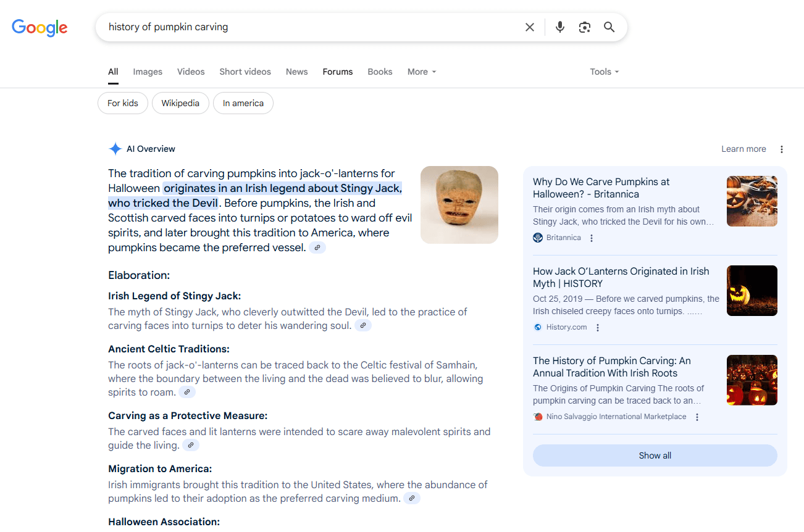
Task: Clear the search box with X icon
Action: [530, 27]
